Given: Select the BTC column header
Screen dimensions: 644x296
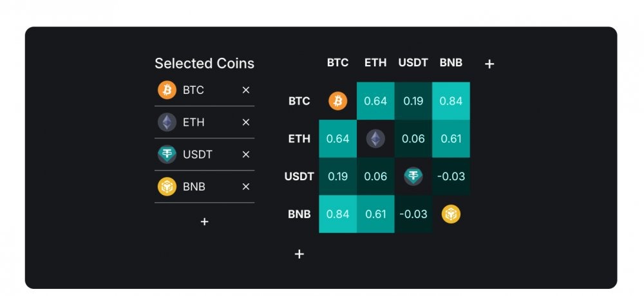Looking at the screenshot, I should tap(337, 62).
